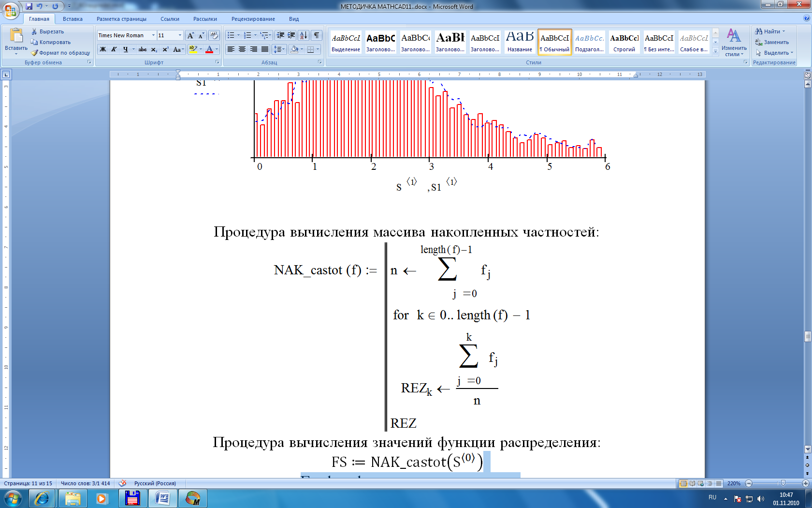The width and height of the screenshot is (812, 508).
Task: Click the Paste (Вставить) clipboard icon
Action: (16, 36)
